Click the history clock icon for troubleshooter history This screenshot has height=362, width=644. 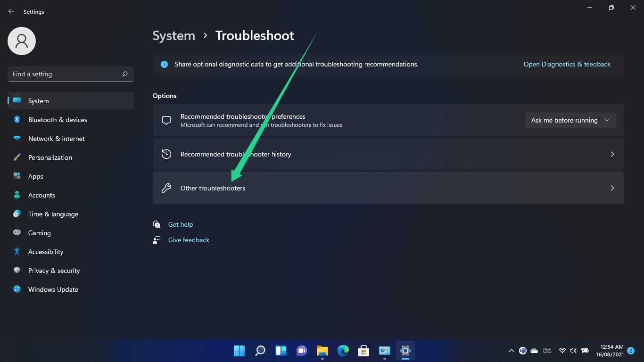[166, 154]
